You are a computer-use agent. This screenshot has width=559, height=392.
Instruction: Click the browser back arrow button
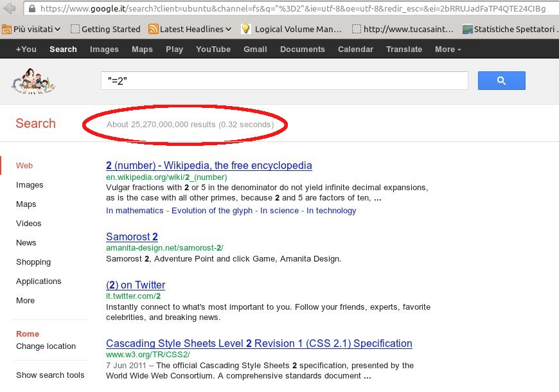tap(10, 8)
